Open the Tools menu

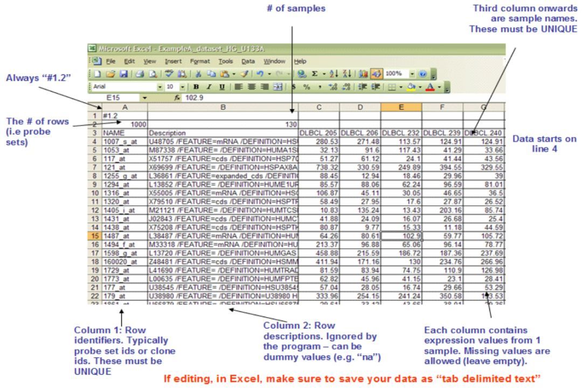coord(226,61)
